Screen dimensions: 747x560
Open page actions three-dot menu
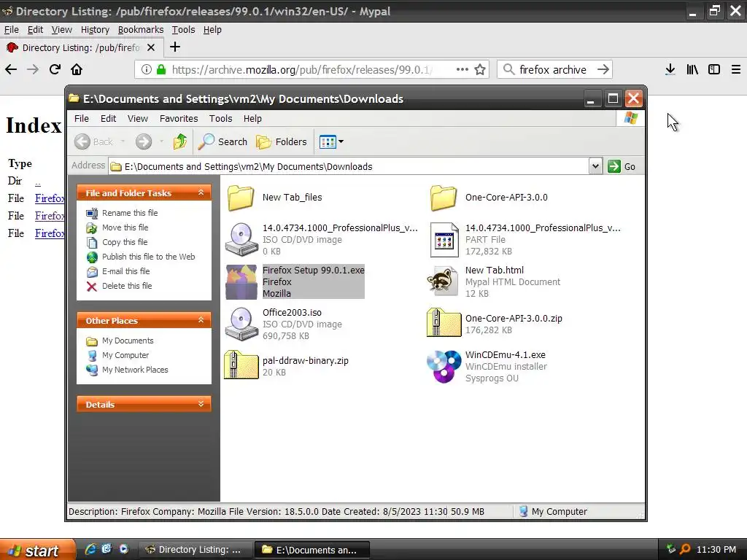point(462,69)
